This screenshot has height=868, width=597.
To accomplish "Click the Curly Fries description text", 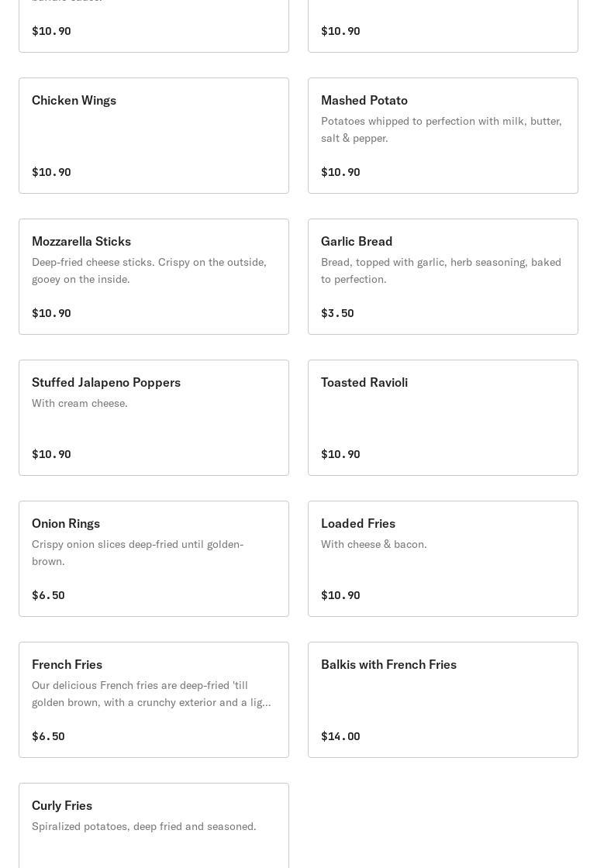I will click(144, 826).
